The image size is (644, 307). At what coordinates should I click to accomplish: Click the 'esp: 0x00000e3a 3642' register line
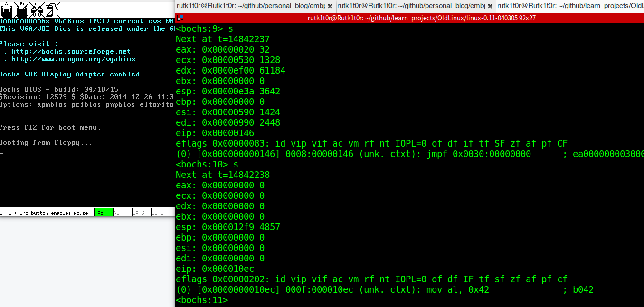tap(228, 92)
